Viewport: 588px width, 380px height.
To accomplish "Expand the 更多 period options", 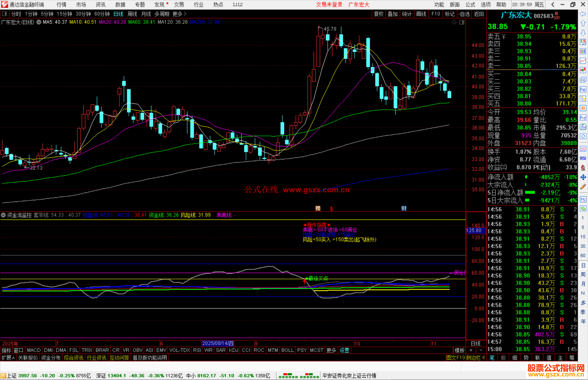I will [179, 14].
